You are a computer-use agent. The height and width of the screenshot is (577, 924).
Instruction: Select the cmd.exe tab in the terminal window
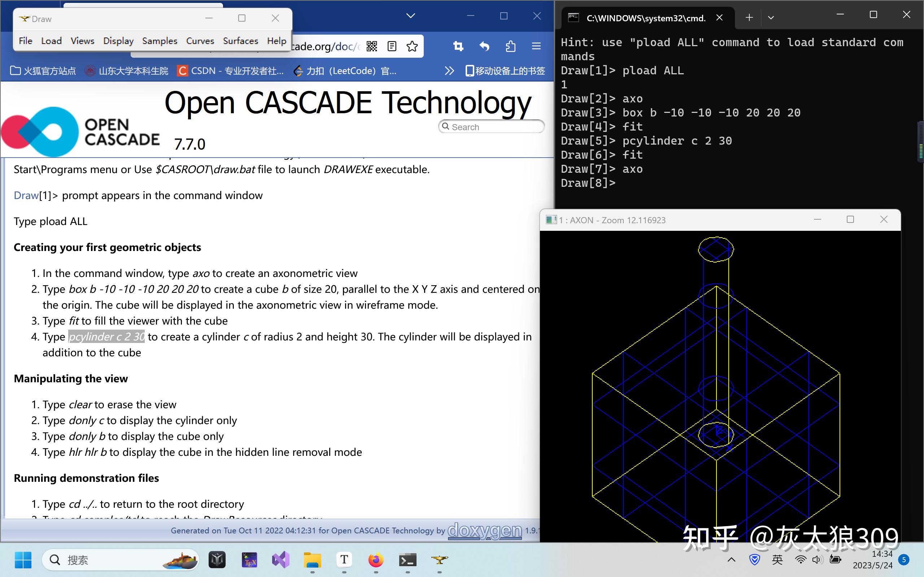pos(645,18)
